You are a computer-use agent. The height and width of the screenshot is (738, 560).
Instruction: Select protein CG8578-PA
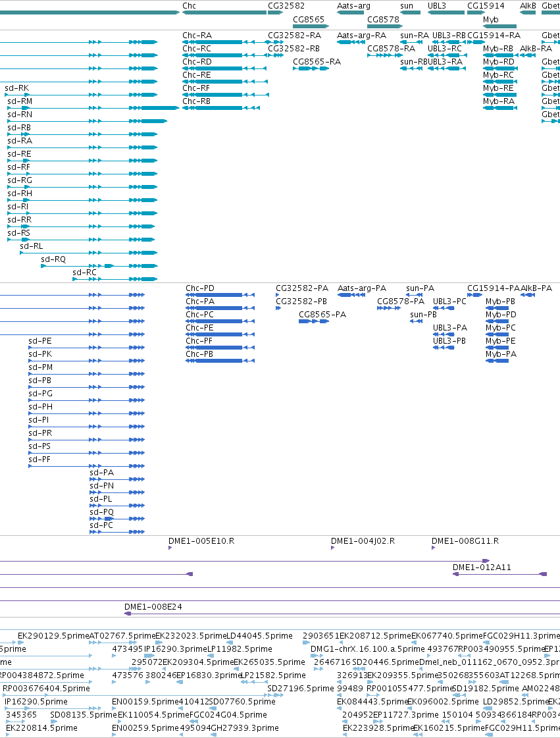tap(401, 302)
